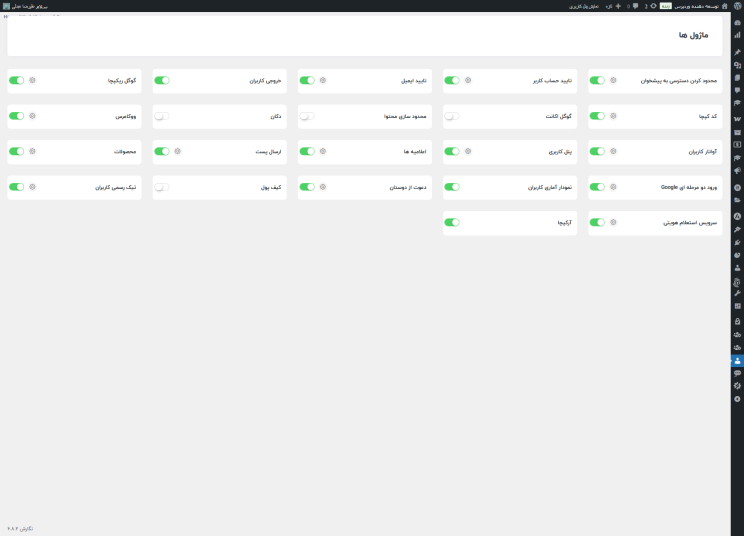Open settings gear for تیک رسمی کاربران

pos(32,187)
